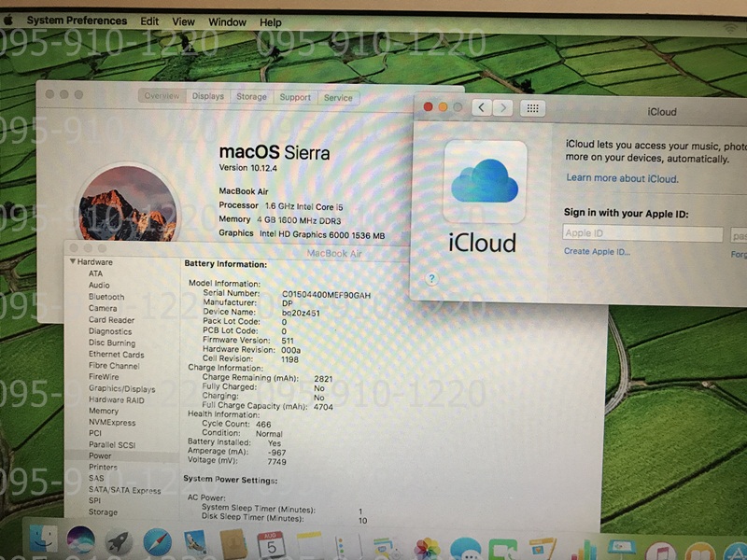
Task: Click battery serial number C01504400MEF90GAH
Action: 326,295
